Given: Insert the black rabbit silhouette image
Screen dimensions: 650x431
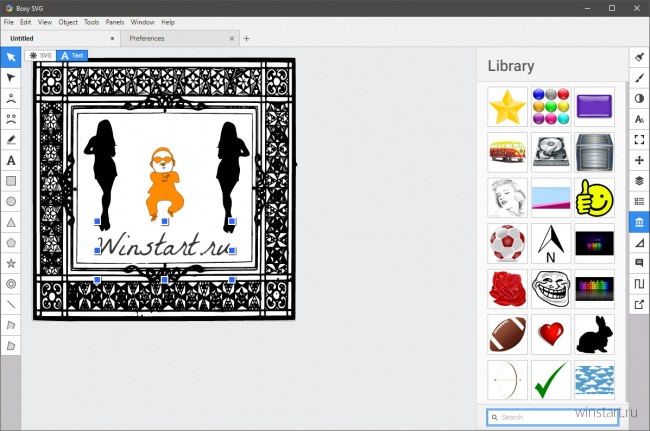Looking at the screenshot, I should [594, 334].
